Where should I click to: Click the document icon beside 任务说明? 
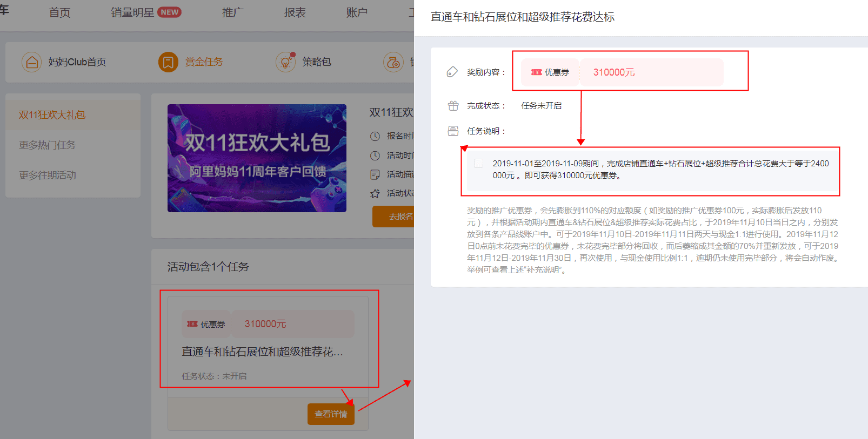tap(453, 131)
